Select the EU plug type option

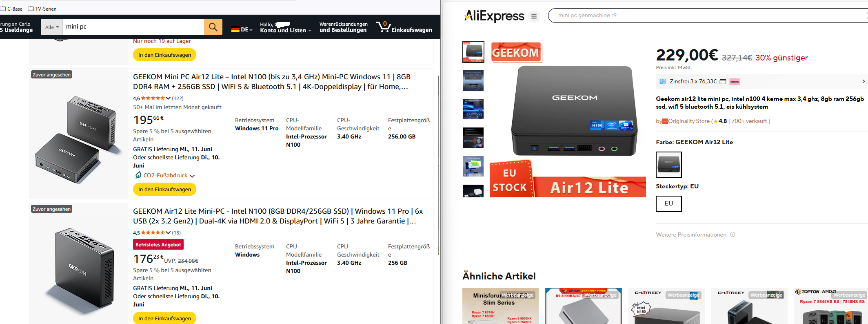point(669,203)
